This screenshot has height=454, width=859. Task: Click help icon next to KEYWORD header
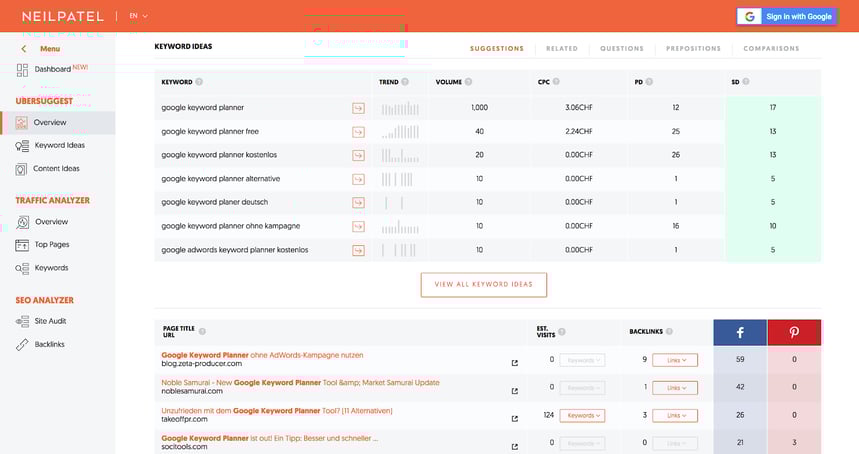click(x=199, y=82)
